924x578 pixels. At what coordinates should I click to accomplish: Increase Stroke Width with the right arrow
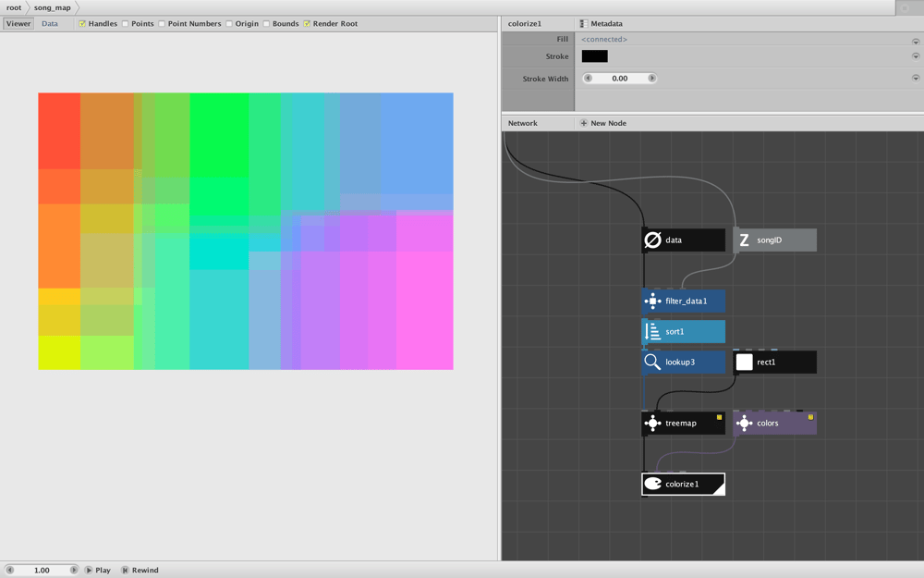click(x=651, y=78)
